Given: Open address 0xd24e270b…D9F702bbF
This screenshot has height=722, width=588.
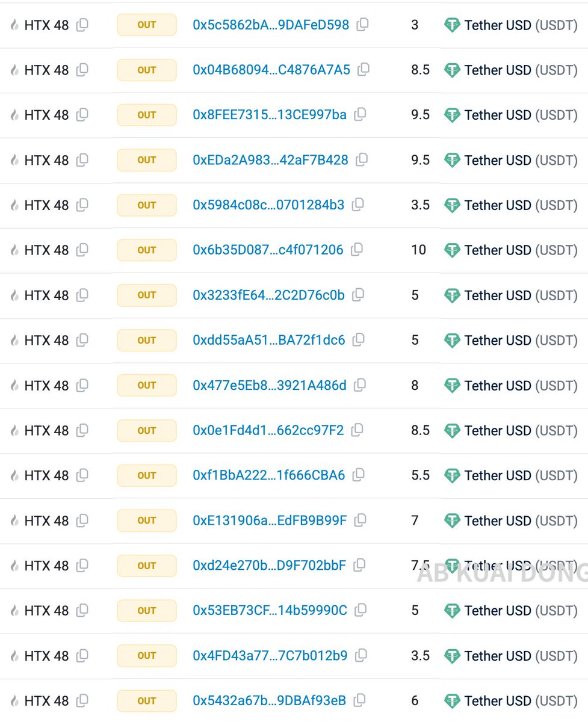Looking at the screenshot, I should [270, 566].
